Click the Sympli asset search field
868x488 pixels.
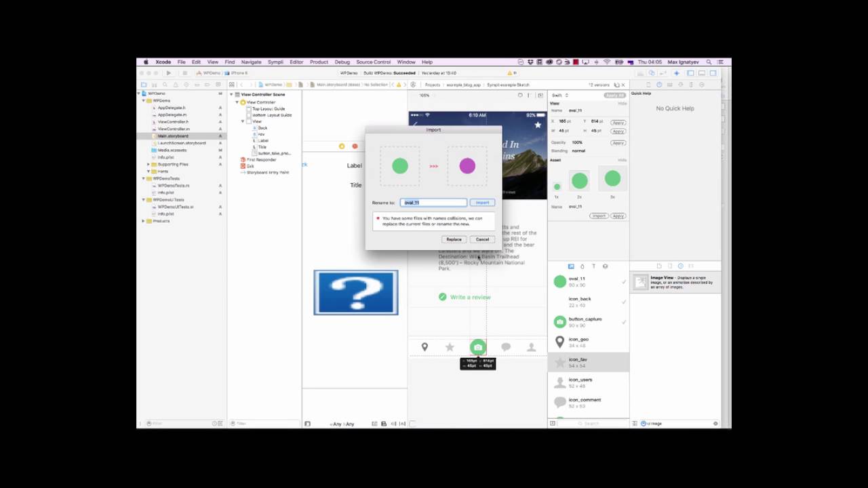point(591,424)
